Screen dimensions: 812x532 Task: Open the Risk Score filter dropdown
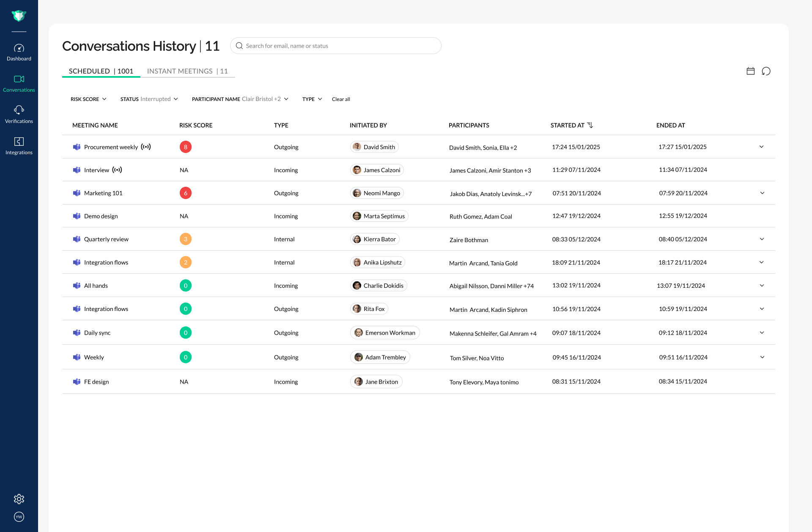click(x=88, y=99)
